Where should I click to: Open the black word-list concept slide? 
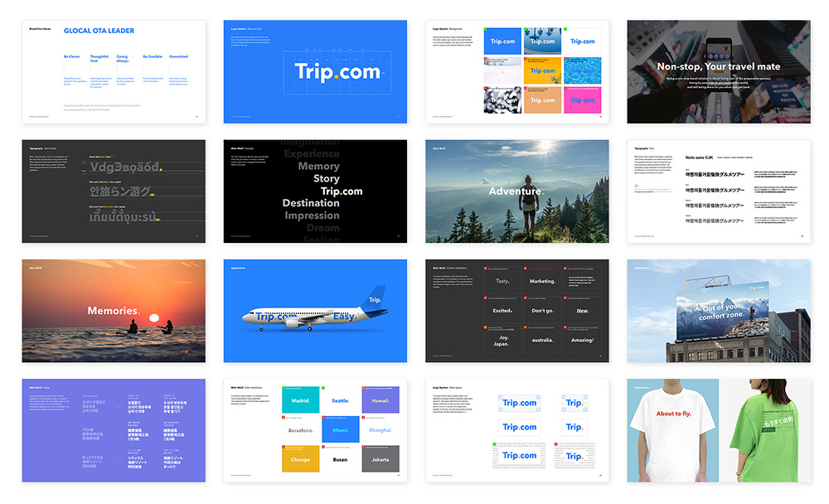316,191
